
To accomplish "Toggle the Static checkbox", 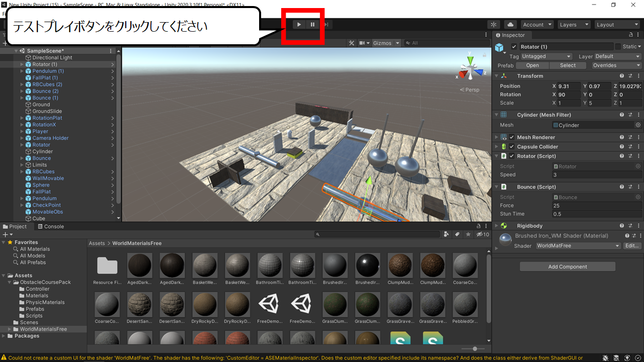I will tap(618, 47).
